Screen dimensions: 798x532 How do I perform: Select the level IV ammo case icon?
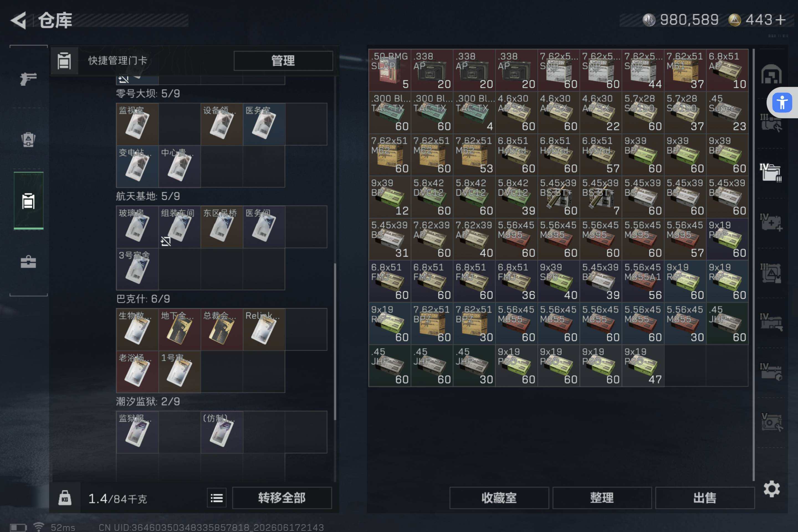click(771, 172)
